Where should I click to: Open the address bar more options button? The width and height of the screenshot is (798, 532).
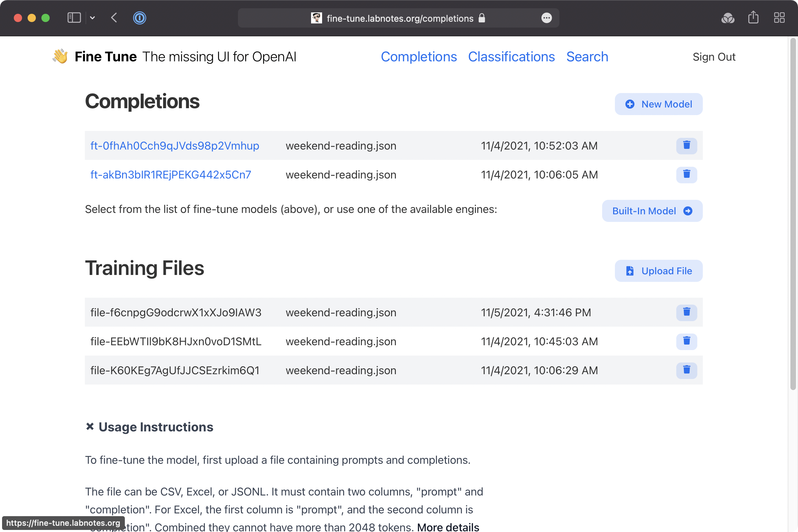coord(546,18)
